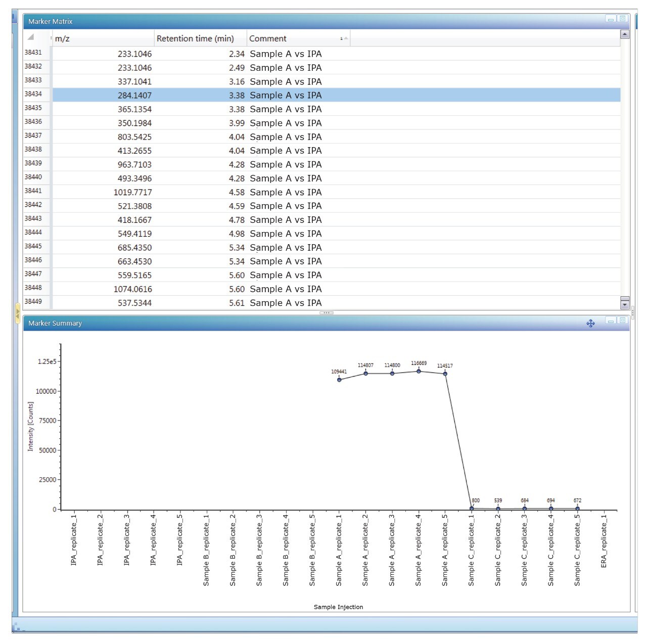Click the move handle icon on Marker Summary header
The image size is (647, 644).
tap(590, 323)
